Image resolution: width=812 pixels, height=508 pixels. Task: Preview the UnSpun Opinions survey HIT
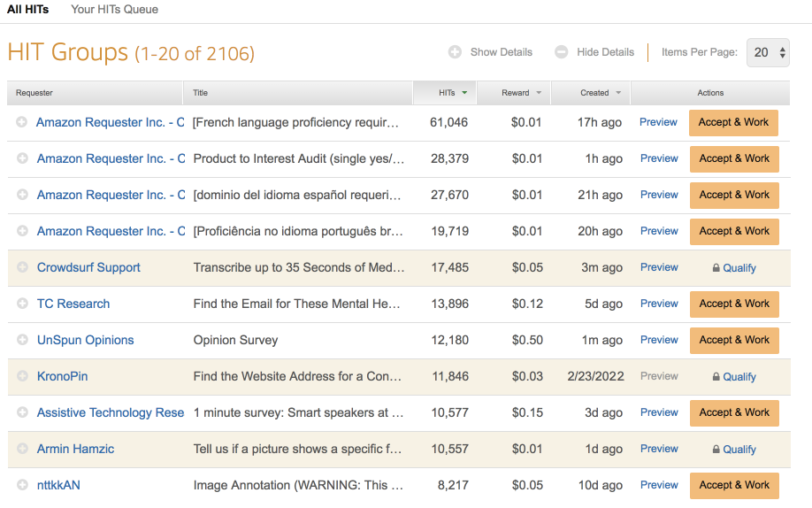pyautogui.click(x=659, y=340)
